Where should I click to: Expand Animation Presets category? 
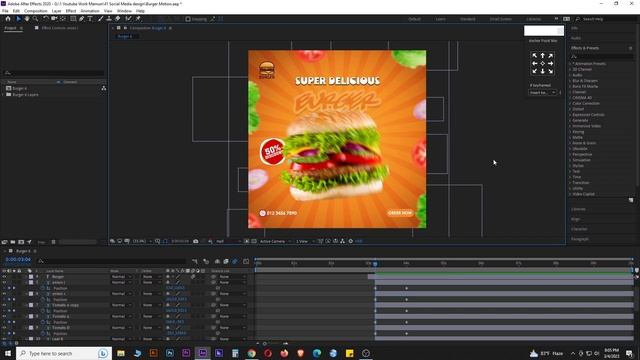(571, 64)
